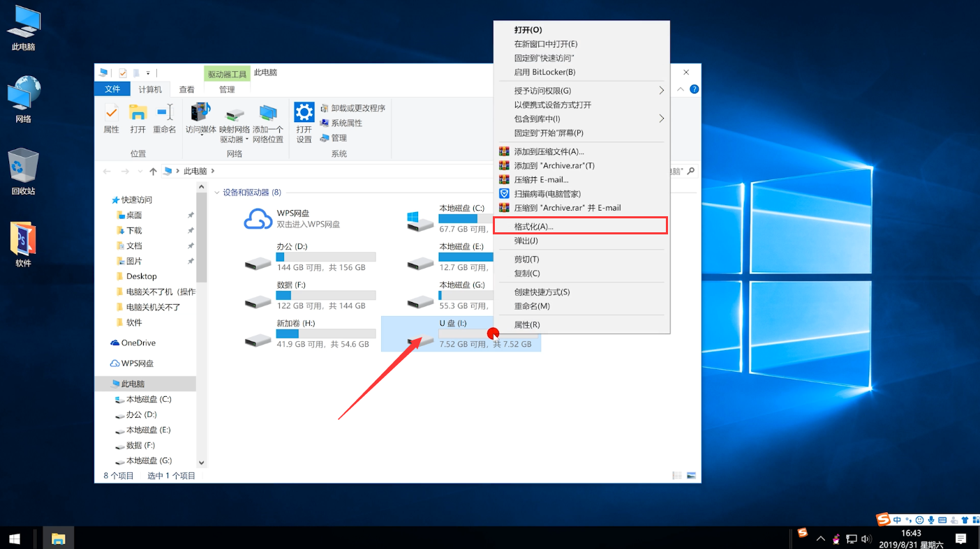
Task: Choose 打开(O) in context menu
Action: 581,30
